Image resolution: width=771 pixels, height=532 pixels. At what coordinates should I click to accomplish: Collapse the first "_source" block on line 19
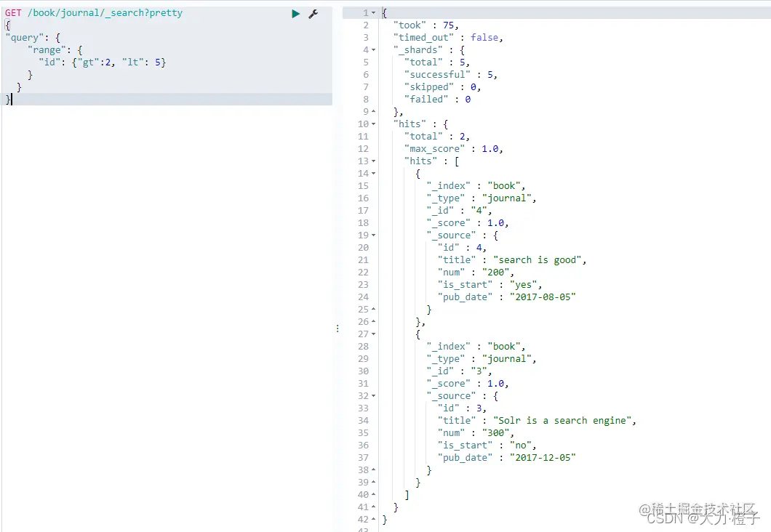click(x=374, y=235)
